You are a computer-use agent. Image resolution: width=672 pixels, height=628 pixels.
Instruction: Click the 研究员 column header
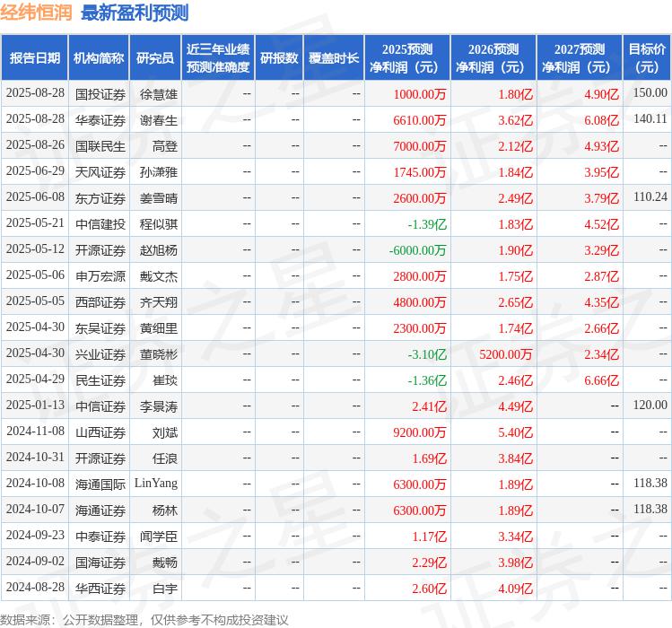click(155, 58)
